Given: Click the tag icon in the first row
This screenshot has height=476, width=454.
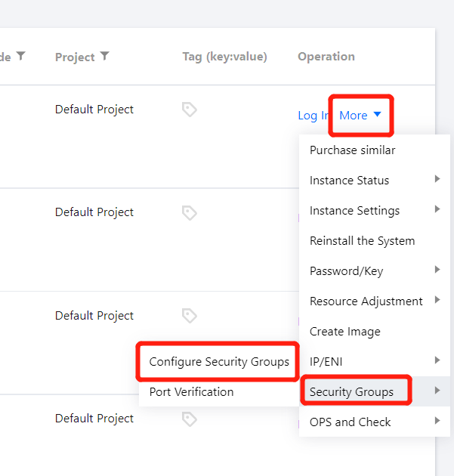Looking at the screenshot, I should [x=190, y=110].
